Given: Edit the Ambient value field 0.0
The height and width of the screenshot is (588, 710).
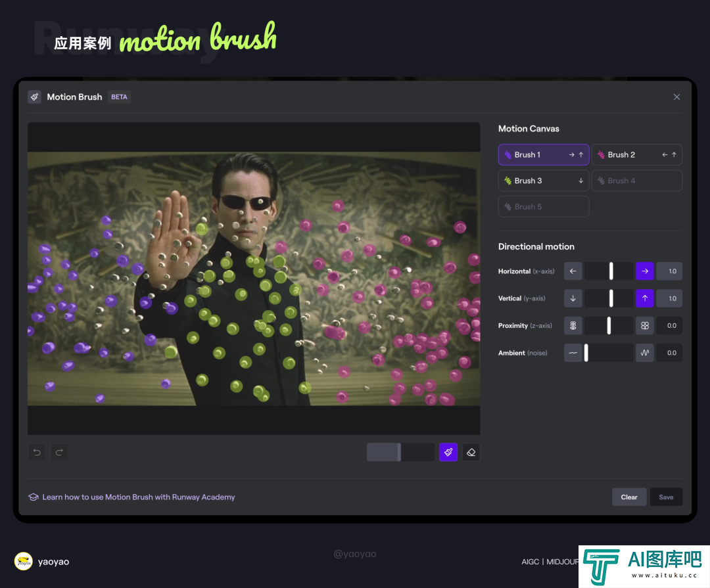Looking at the screenshot, I should [x=669, y=353].
